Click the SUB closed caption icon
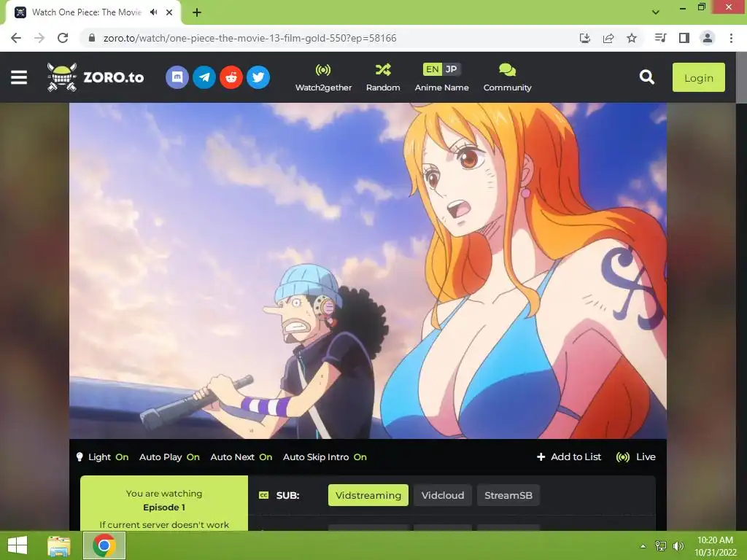Viewport: 747px width, 560px height. [263, 495]
